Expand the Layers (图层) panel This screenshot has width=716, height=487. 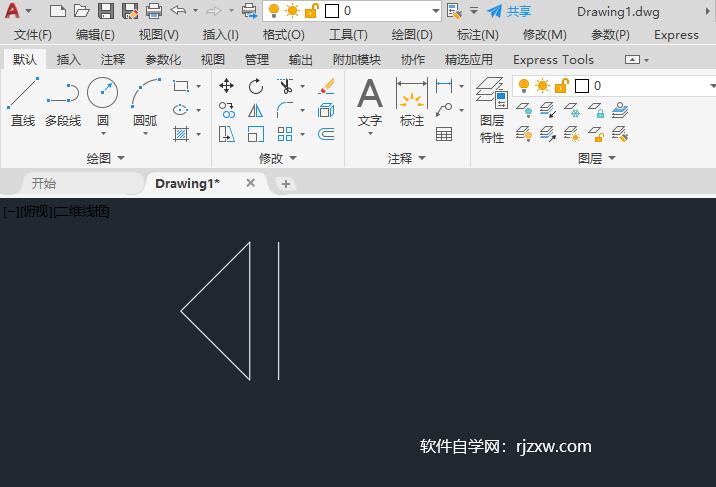tap(597, 158)
